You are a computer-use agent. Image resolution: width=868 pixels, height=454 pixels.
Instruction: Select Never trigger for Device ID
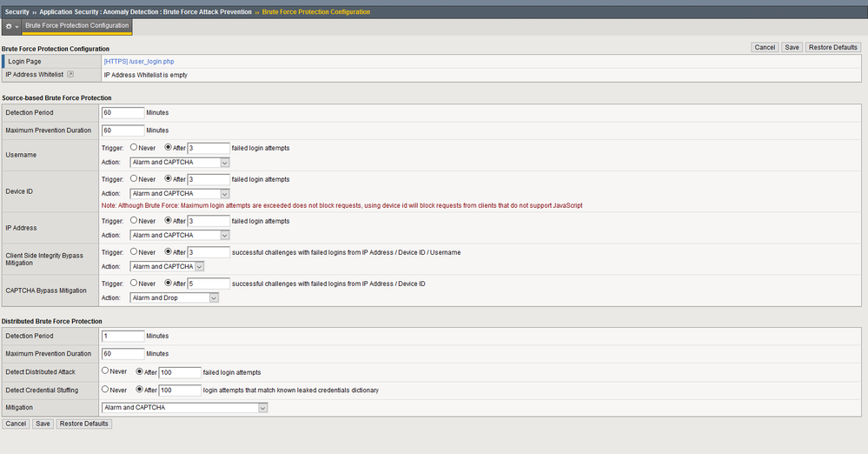(x=134, y=178)
